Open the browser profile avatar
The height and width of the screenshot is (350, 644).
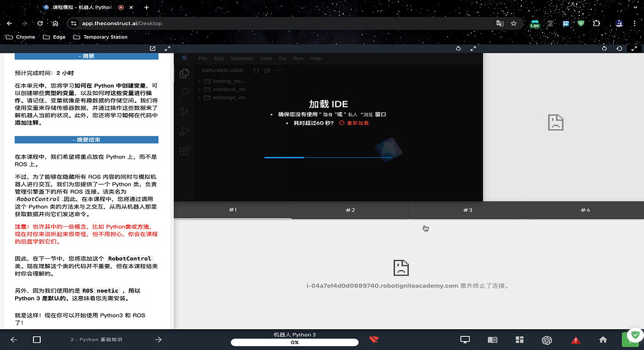619,23
